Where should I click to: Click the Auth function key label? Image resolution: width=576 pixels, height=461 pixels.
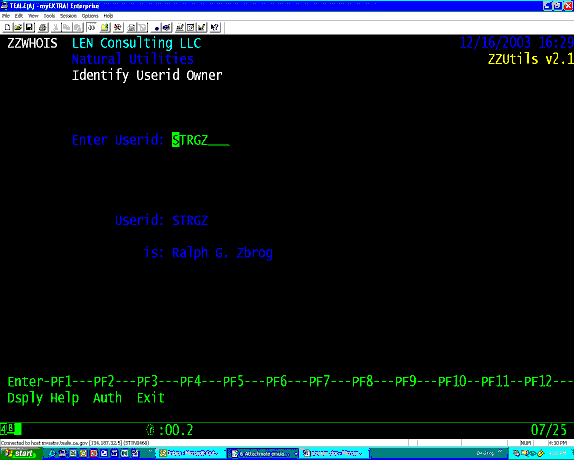pyautogui.click(x=107, y=398)
